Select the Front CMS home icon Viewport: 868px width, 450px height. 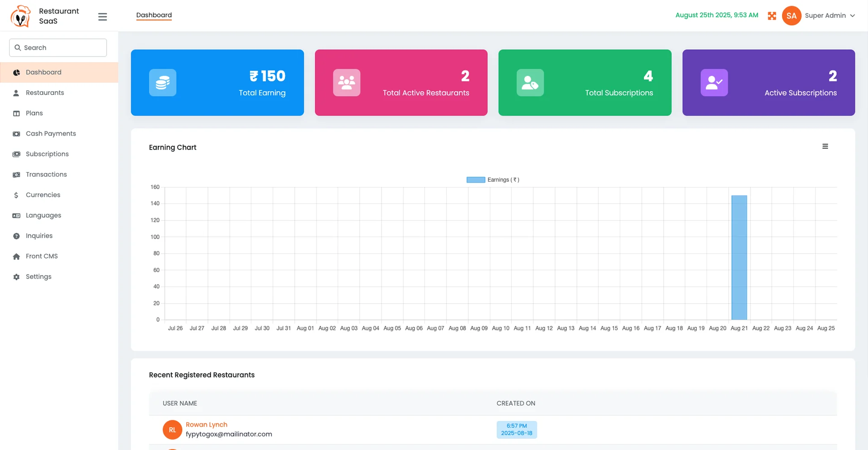coord(16,256)
